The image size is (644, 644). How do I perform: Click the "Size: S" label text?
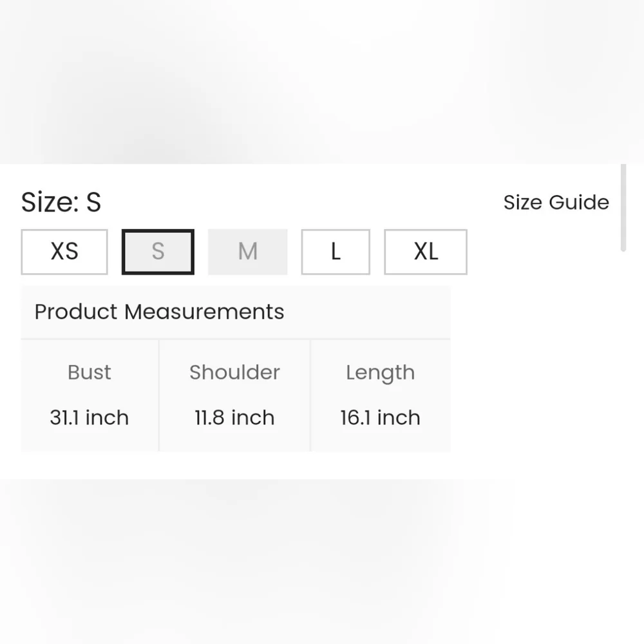click(61, 202)
